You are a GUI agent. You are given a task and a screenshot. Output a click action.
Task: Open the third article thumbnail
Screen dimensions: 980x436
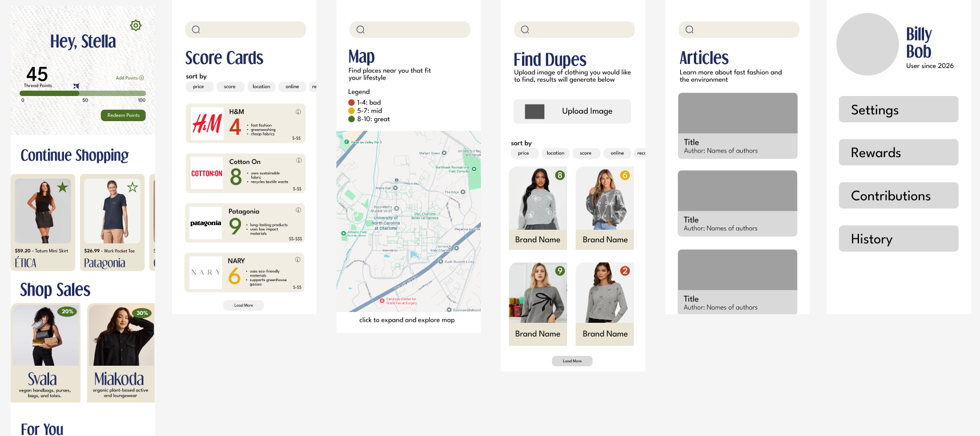[738, 270]
